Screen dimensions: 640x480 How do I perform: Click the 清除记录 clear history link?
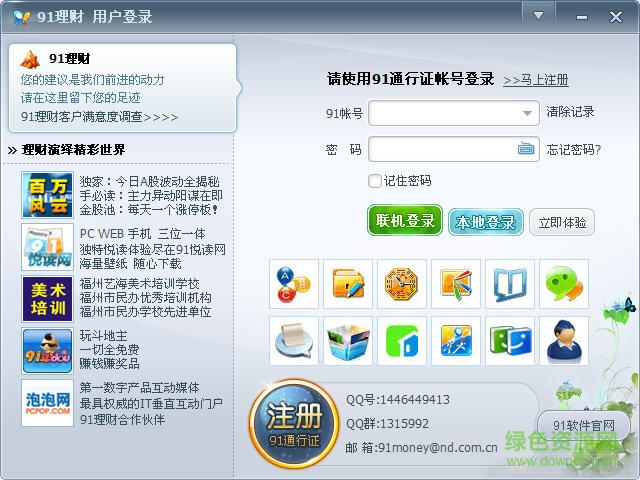[x=571, y=112]
